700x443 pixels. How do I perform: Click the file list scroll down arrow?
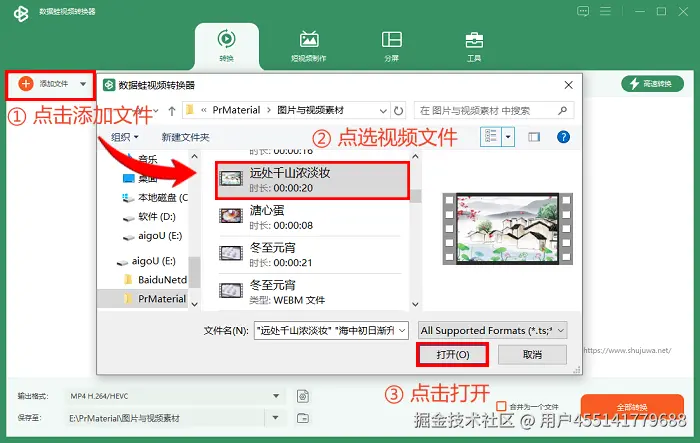coord(415,305)
